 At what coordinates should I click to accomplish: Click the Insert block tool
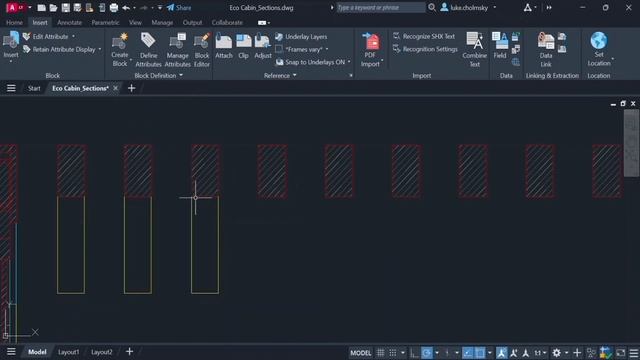(11, 45)
